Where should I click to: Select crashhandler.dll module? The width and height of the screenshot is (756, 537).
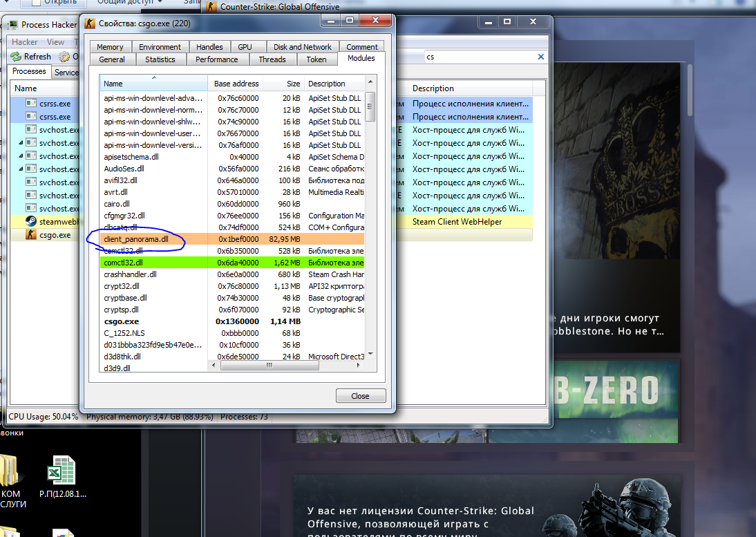232,274
